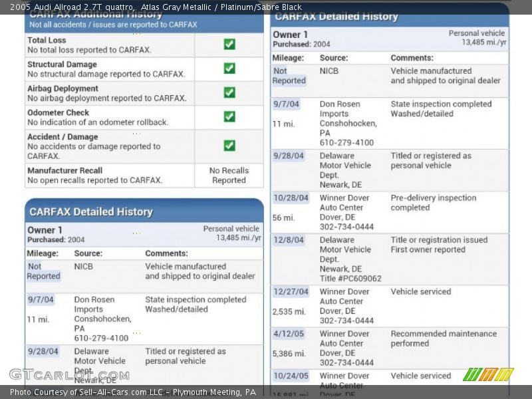Click 'Vehicle serviced' comment in the 12/27/04 row
The height and width of the screenshot is (399, 532).
421,291
